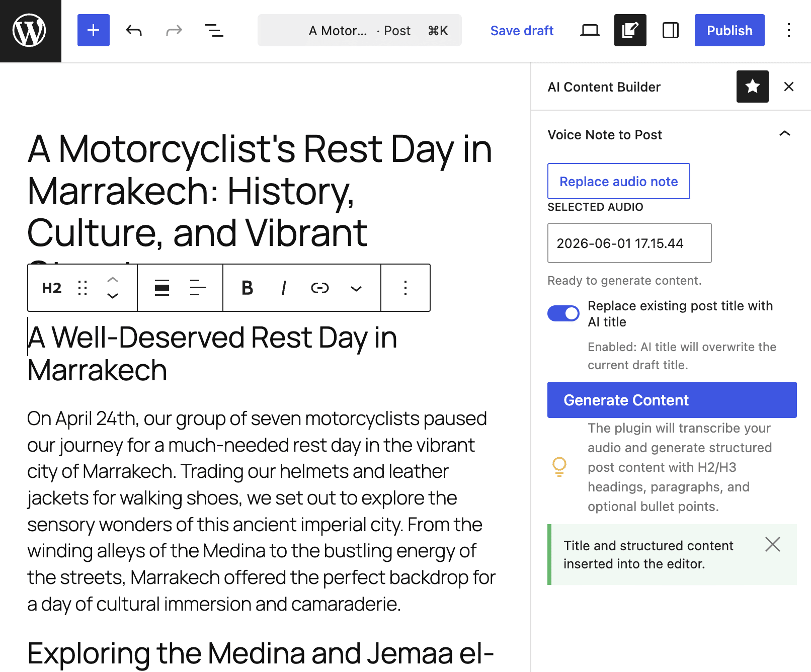
Task: Open more rich text options chevron
Action: click(x=356, y=288)
